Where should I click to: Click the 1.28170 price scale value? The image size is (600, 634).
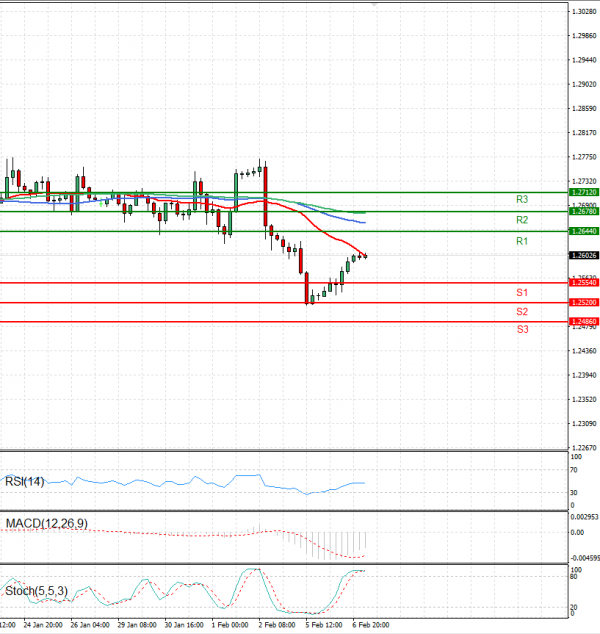coord(584,133)
